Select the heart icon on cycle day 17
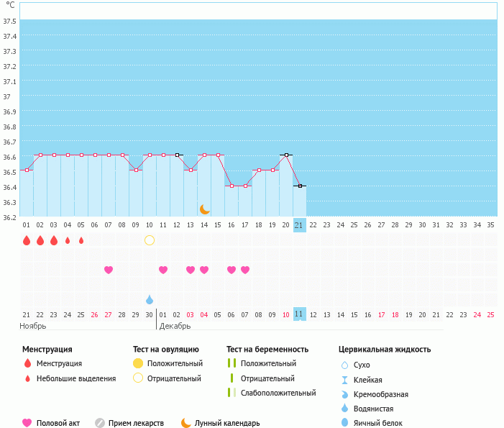Image resolution: width=504 pixels, height=428 pixels. 245,270
